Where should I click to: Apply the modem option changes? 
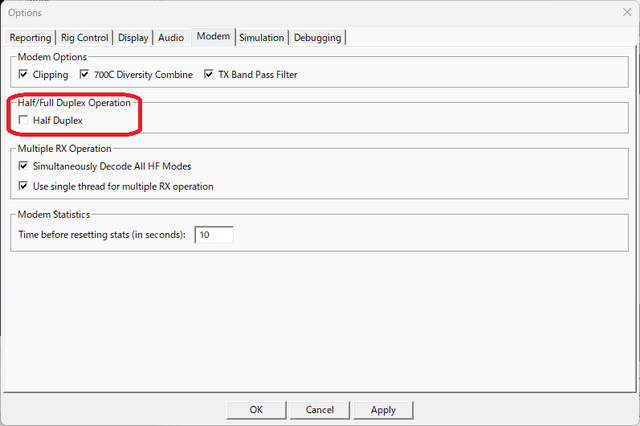pyautogui.click(x=383, y=410)
